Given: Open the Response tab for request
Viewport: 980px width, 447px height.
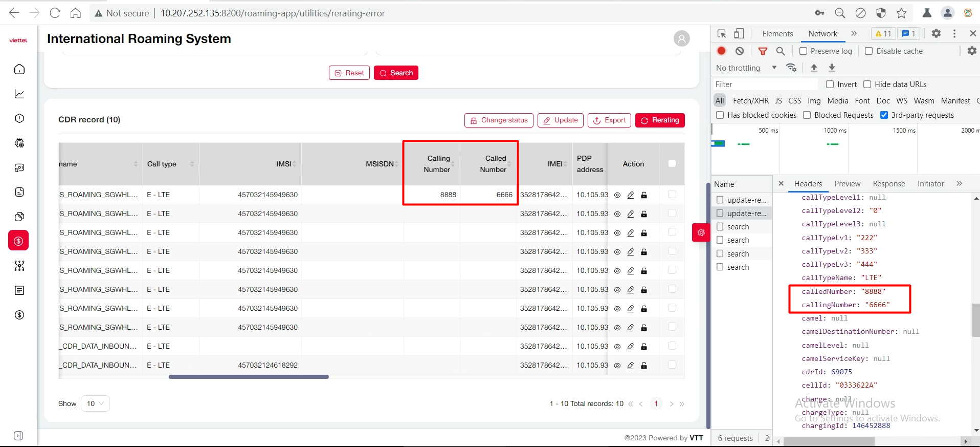Looking at the screenshot, I should [x=888, y=184].
